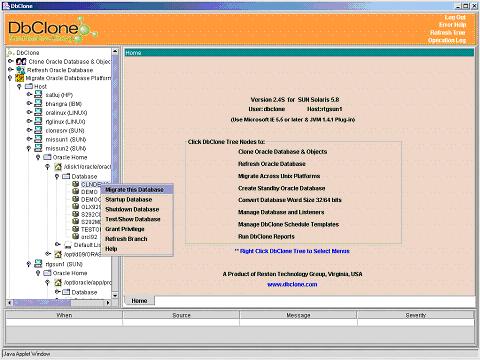Viewport: 480px width, 361px height.
Task: Collapse the missun2 (SUN) host node
Action: [29, 148]
